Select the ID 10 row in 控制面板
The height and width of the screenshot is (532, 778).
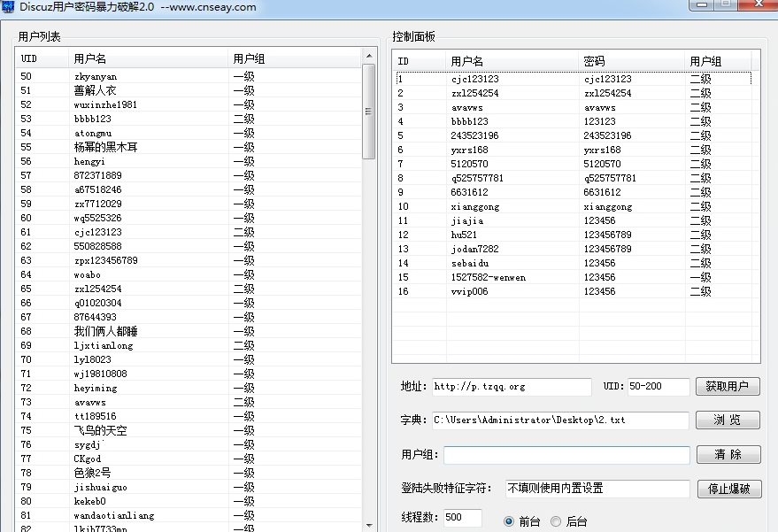574,206
